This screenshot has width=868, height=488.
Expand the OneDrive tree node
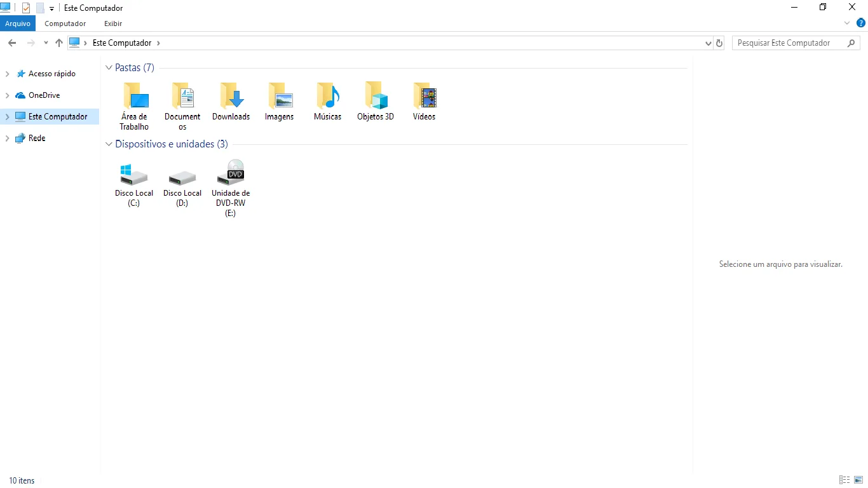[x=8, y=95]
